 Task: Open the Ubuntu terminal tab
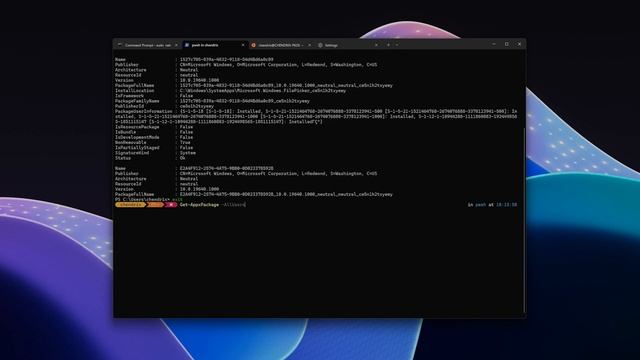(x=281, y=45)
